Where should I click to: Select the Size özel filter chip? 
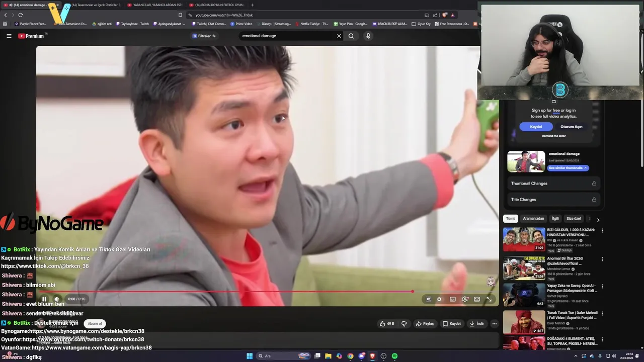(574, 219)
